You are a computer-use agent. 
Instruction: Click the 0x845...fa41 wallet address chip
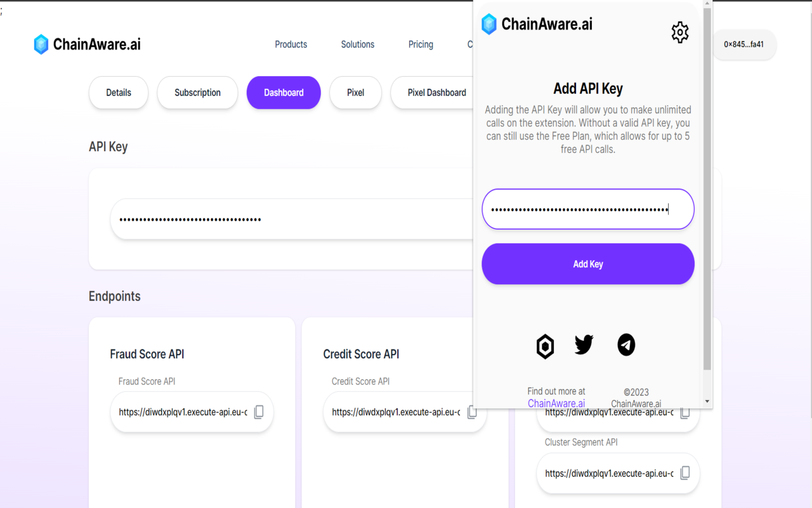(743, 44)
